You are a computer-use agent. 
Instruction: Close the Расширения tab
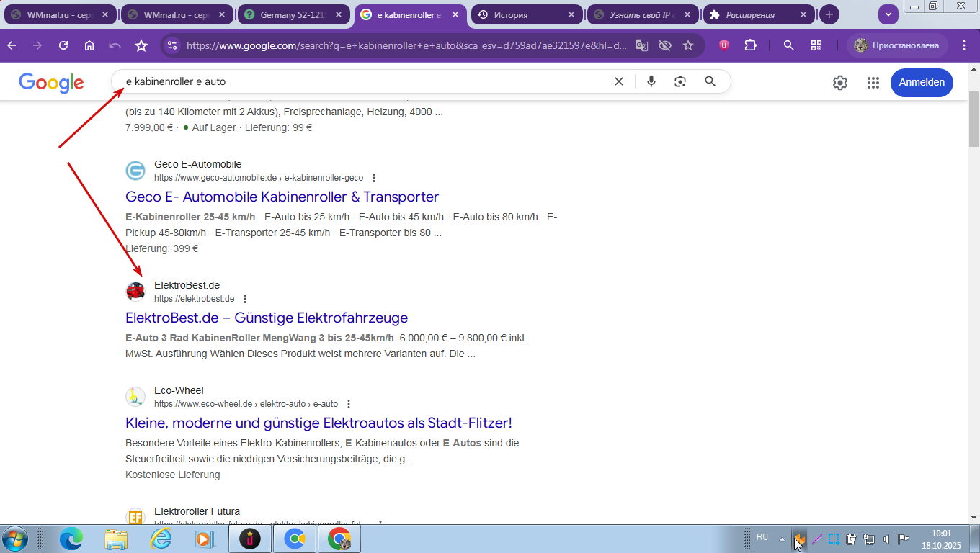(803, 14)
